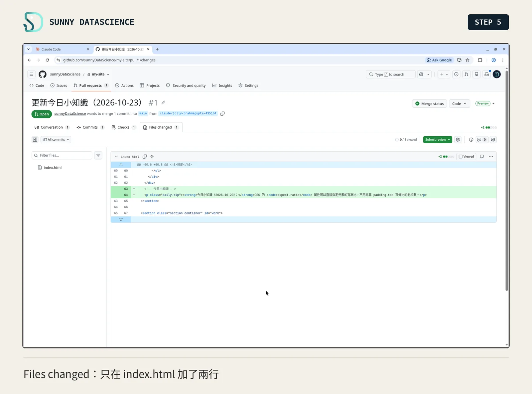The width and height of the screenshot is (532, 394).
Task: Focus the Filter files input field
Action: [x=62, y=155]
